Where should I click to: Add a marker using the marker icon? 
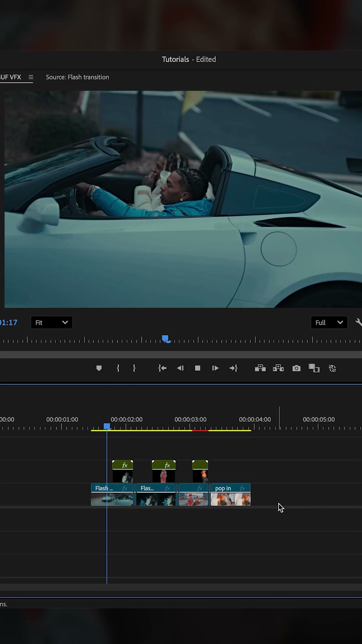99,368
